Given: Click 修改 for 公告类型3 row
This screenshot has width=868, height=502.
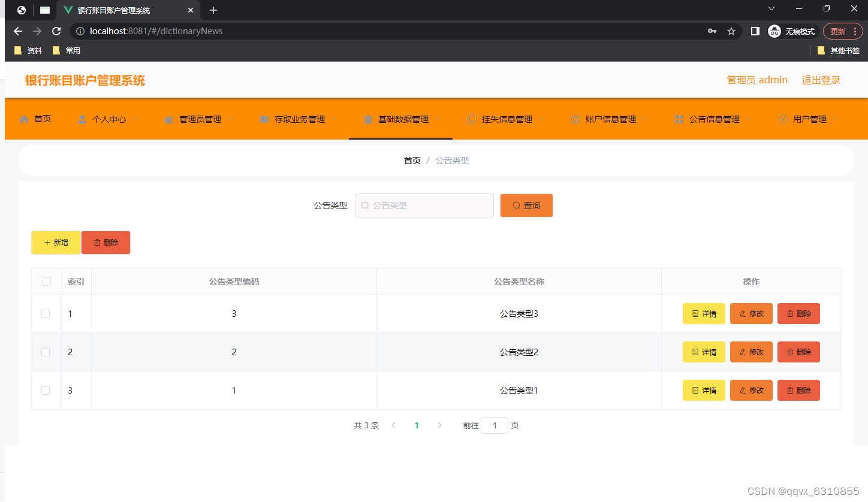Looking at the screenshot, I should pos(751,314).
